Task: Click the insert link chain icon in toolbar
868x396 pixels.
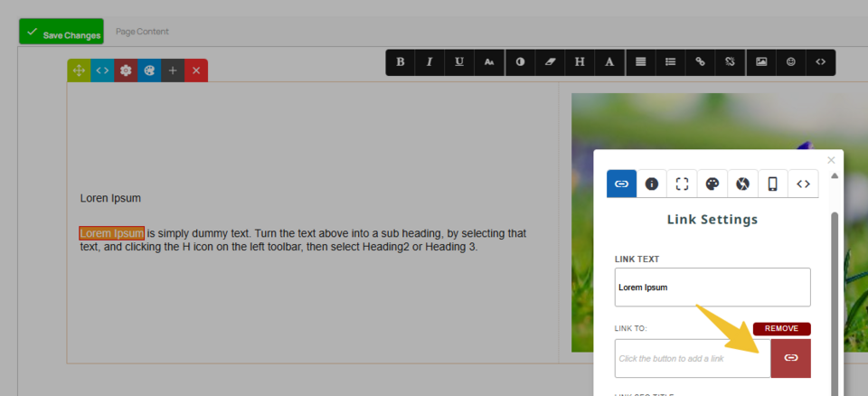Action: (x=700, y=62)
